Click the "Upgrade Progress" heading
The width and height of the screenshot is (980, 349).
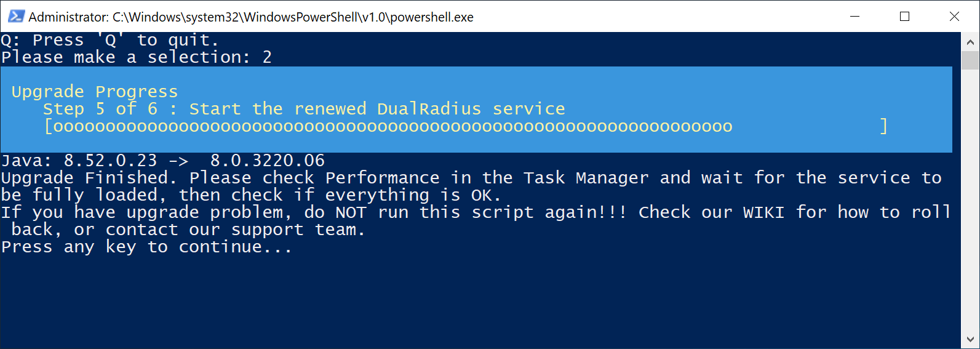[95, 92]
